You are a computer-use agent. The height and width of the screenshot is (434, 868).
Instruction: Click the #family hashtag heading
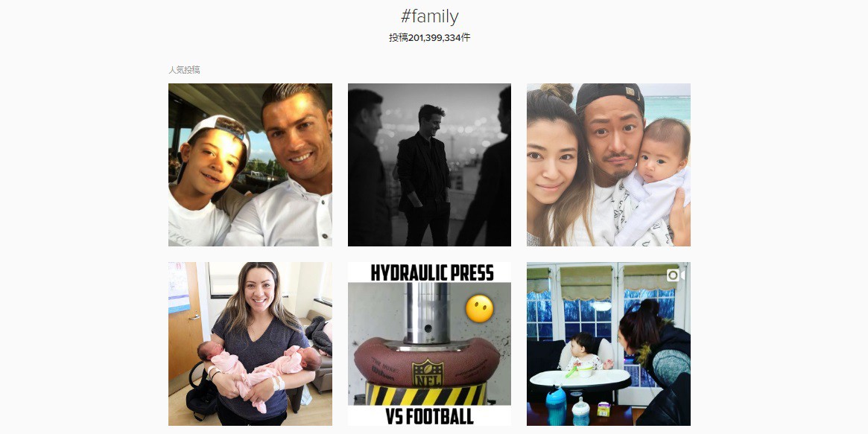pos(430,16)
